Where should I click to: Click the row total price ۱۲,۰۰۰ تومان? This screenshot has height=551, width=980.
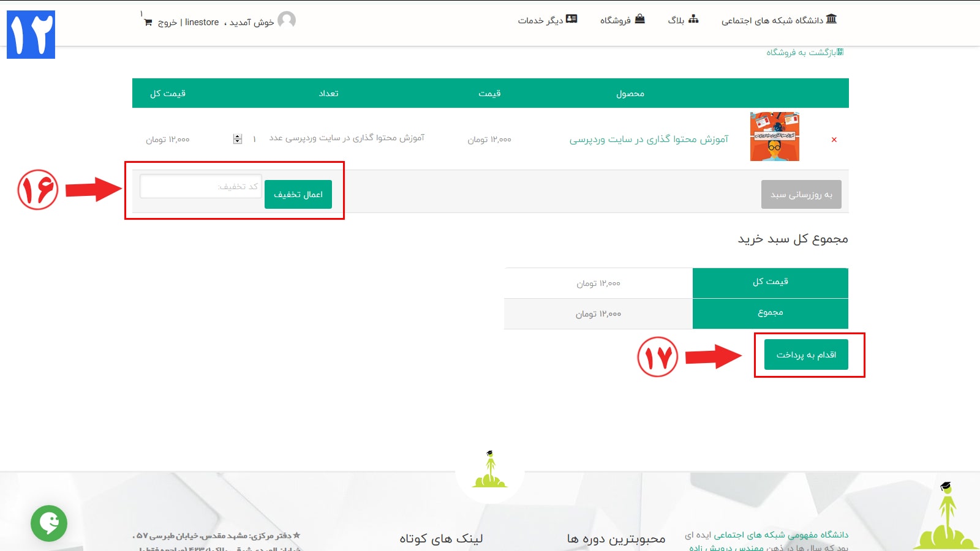tap(168, 140)
